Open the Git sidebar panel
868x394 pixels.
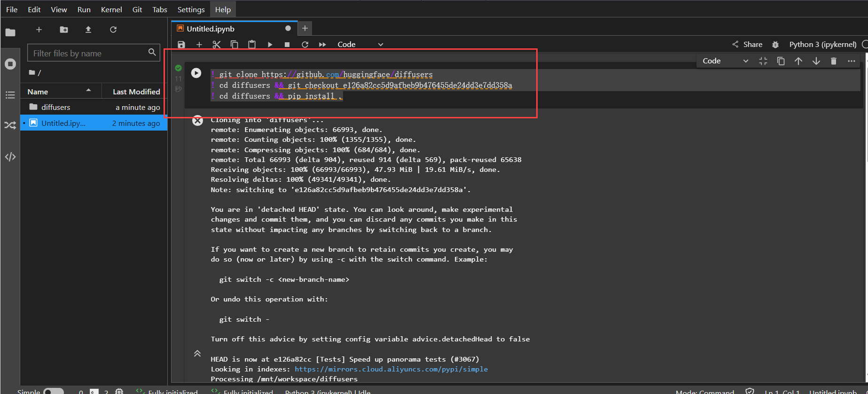click(x=10, y=125)
